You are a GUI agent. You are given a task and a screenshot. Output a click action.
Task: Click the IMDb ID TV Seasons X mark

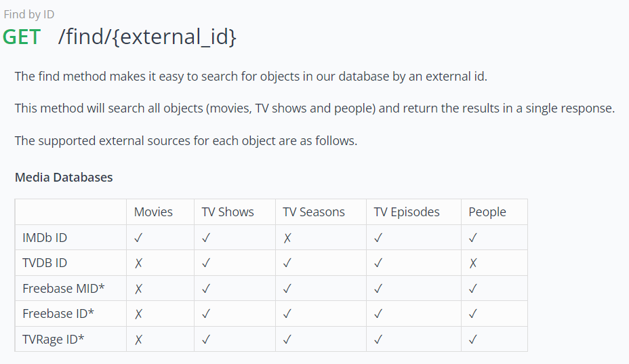click(287, 238)
